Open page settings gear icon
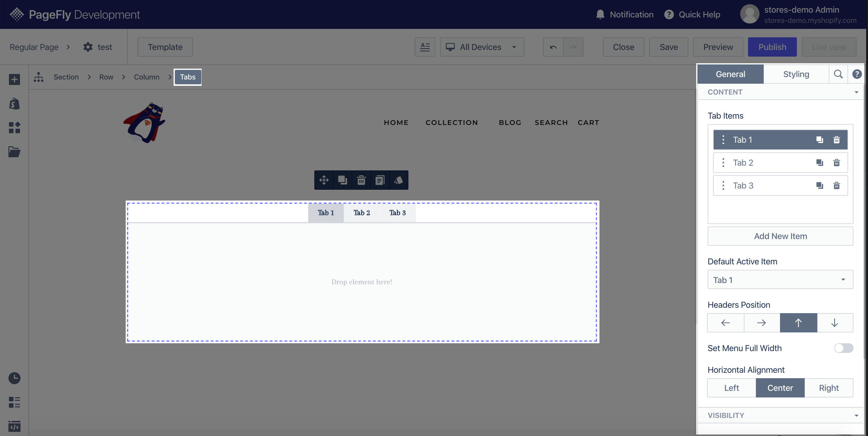Image resolution: width=868 pixels, height=436 pixels. click(88, 47)
